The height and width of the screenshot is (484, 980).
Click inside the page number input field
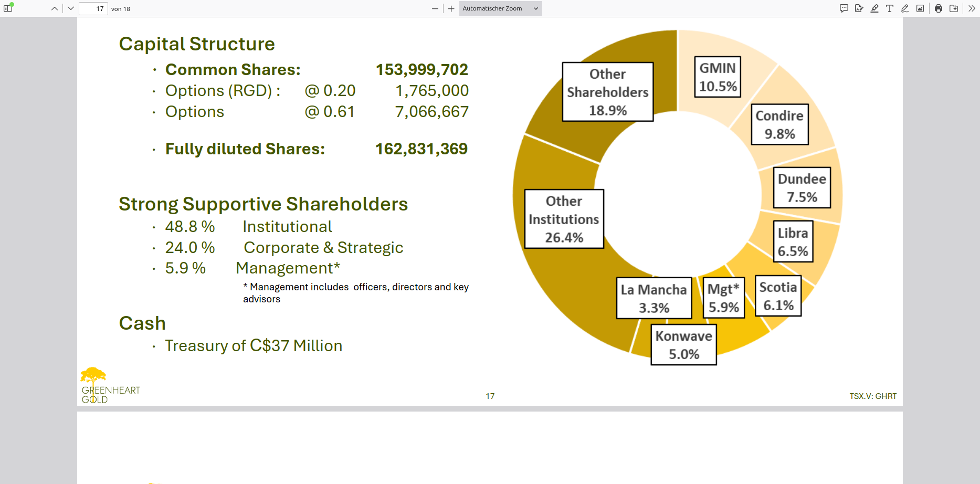(93, 8)
